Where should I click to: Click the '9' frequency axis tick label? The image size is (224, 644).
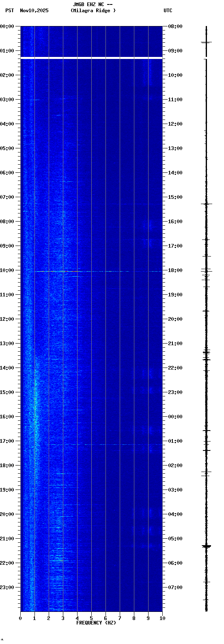[148, 618]
